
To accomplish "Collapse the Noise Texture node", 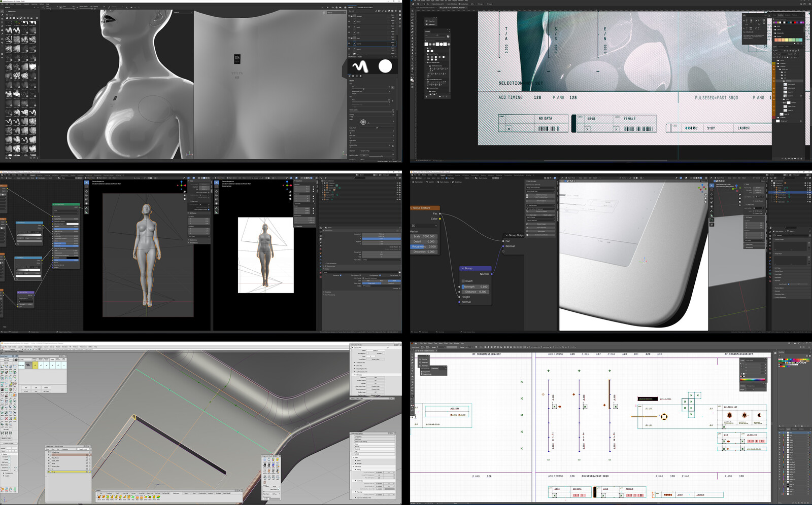I will point(412,208).
